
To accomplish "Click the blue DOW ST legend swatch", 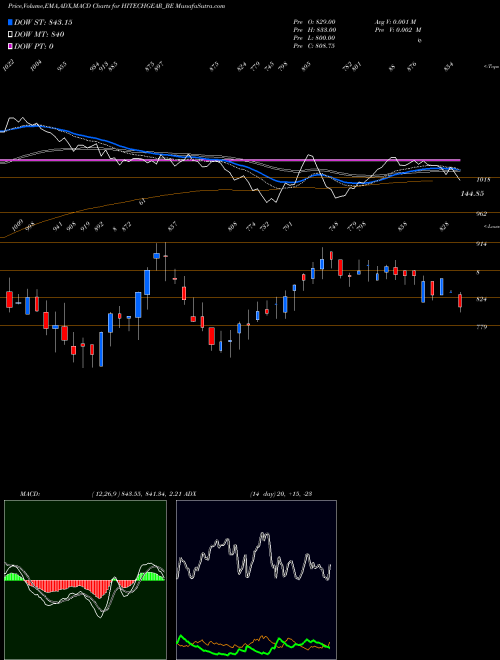I will pyautogui.click(x=10, y=22).
